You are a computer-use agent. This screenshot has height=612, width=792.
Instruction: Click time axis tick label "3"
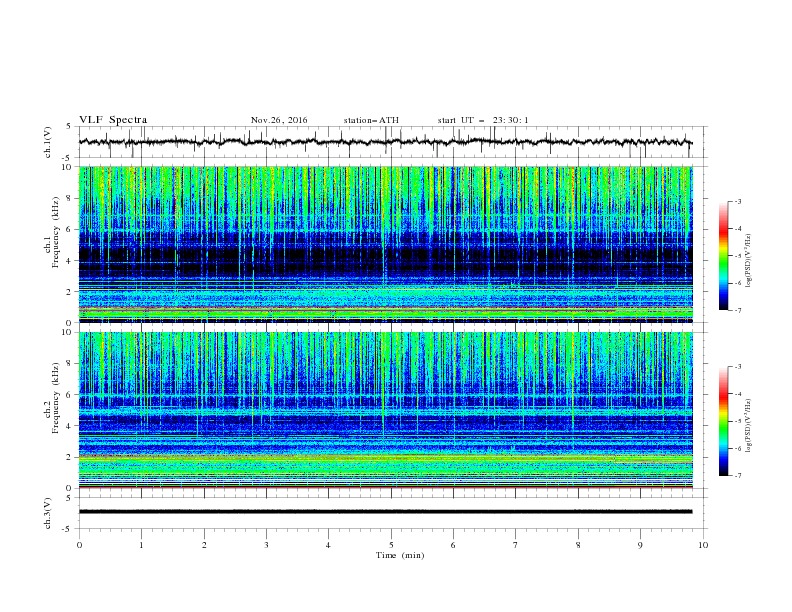[x=266, y=545]
